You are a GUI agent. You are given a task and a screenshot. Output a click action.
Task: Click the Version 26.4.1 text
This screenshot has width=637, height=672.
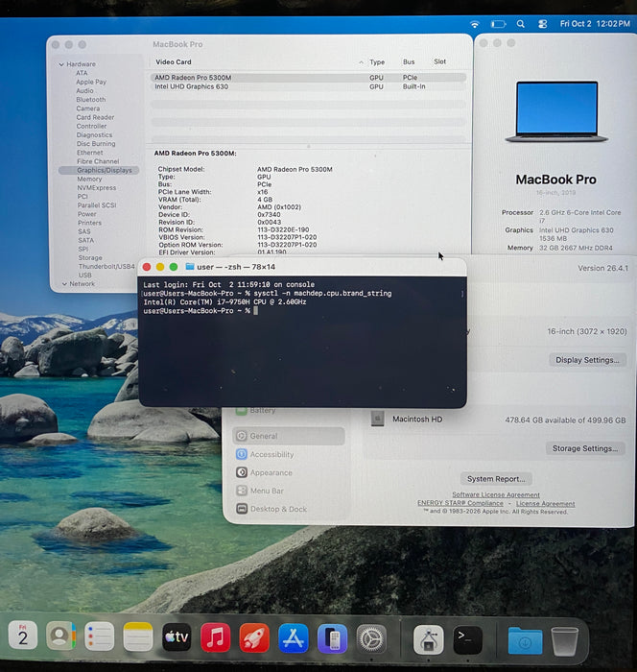tap(602, 268)
